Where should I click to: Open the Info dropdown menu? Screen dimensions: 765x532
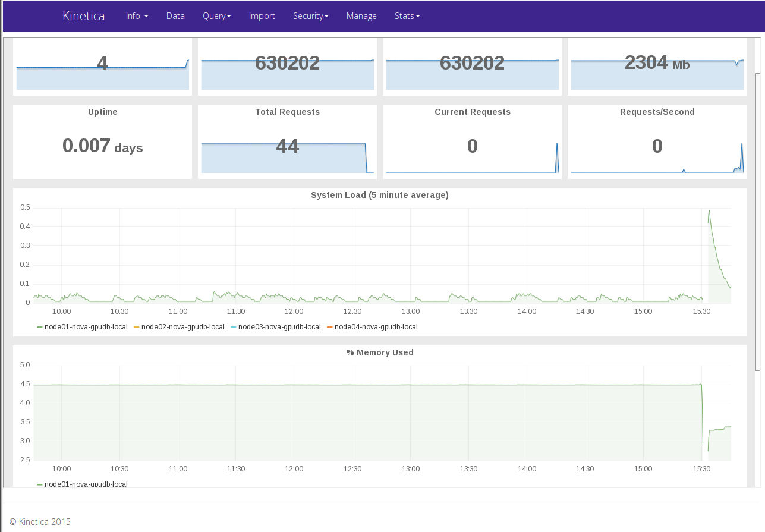137,16
